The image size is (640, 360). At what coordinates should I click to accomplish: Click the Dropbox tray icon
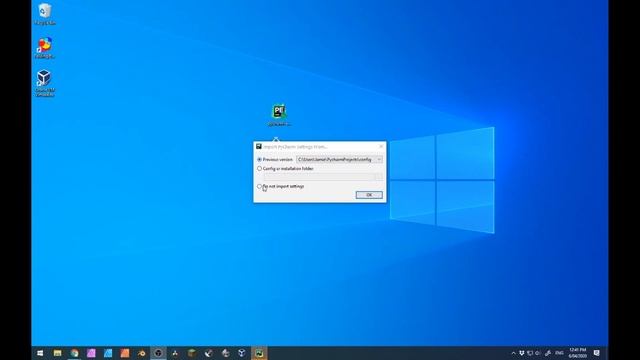coord(522,353)
